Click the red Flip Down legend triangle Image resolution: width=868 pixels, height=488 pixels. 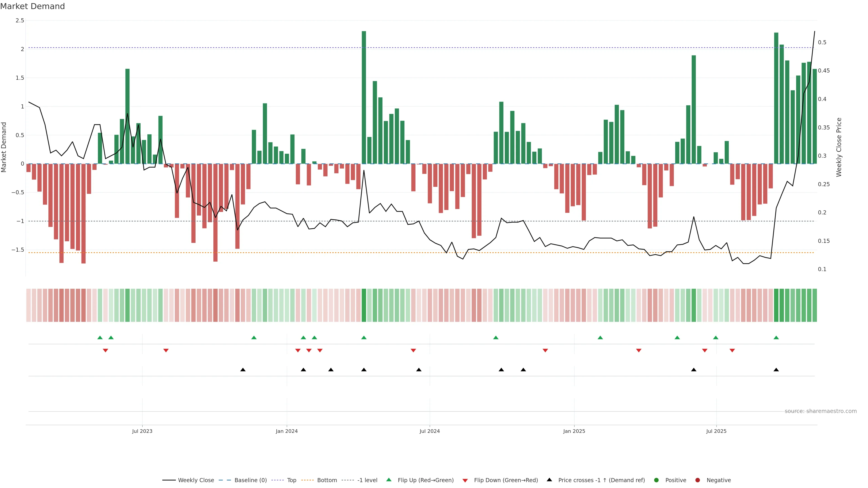[465, 480]
